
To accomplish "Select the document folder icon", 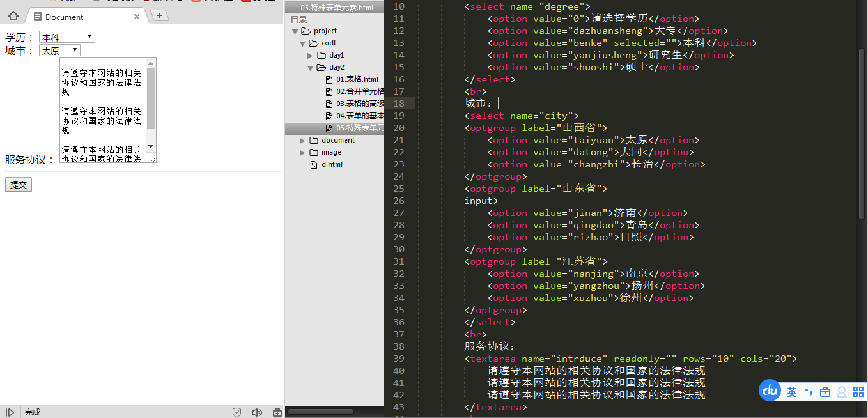I will 313,140.
